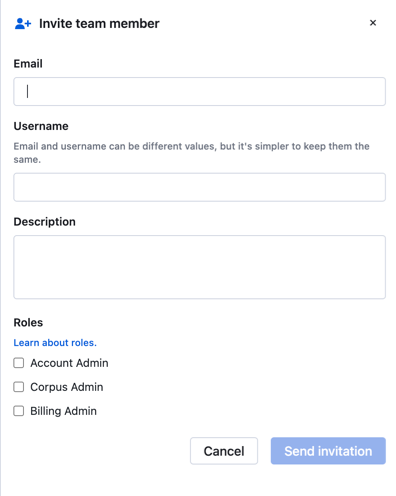Image resolution: width=396 pixels, height=496 pixels.
Task: Tick the Corpus Admin checkbox
Action: [x=19, y=387]
